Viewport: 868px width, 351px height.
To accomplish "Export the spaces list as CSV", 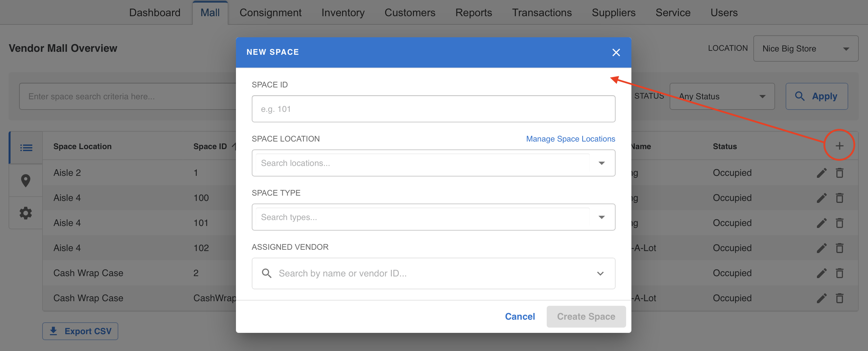I will (80, 331).
